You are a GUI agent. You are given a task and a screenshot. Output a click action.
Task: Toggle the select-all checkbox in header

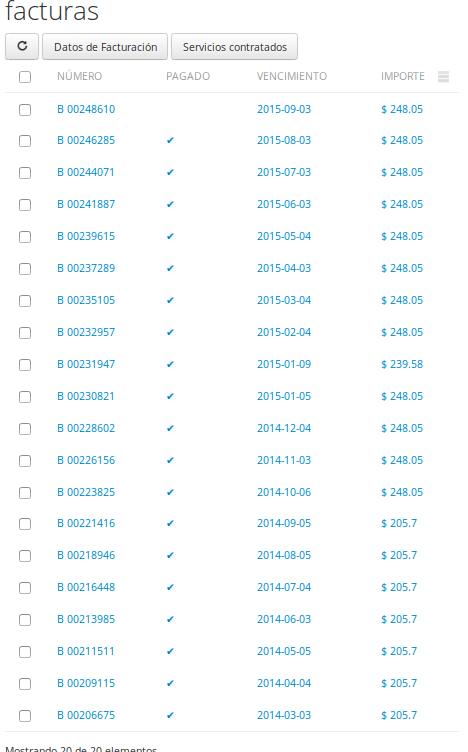click(25, 77)
